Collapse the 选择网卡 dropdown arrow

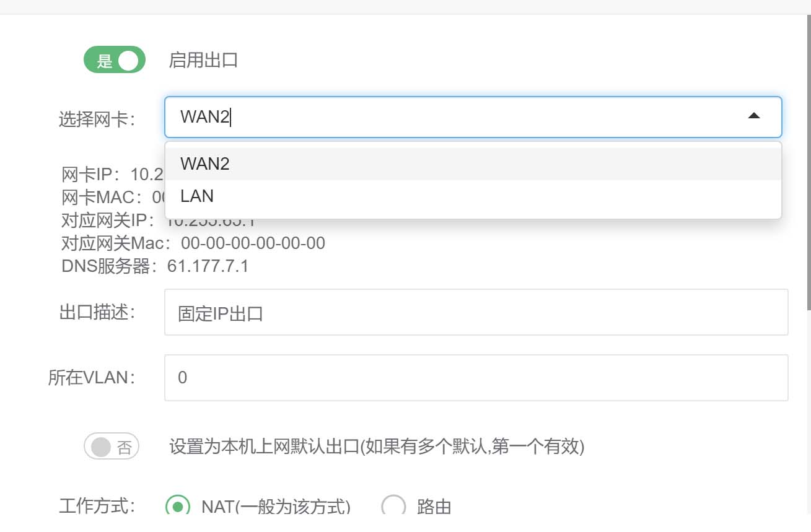coord(753,116)
